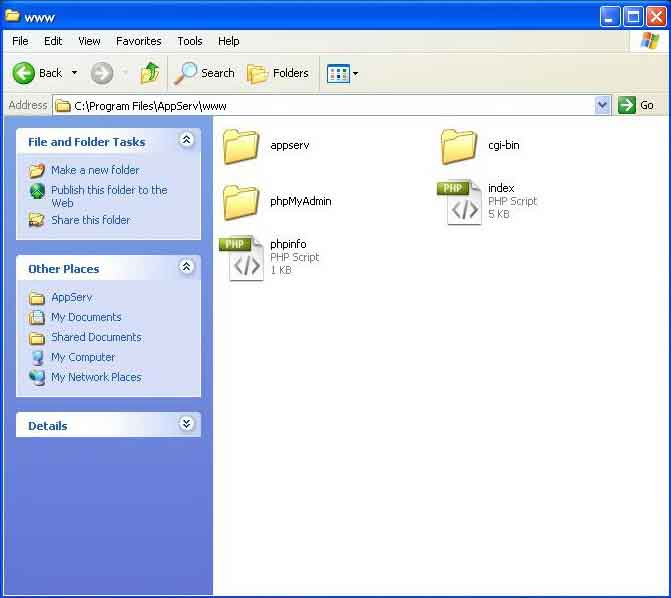Open the Help menu

(229, 41)
